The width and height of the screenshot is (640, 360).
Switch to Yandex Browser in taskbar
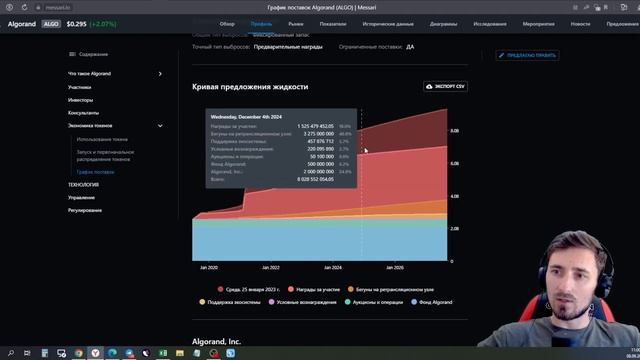tap(95, 353)
